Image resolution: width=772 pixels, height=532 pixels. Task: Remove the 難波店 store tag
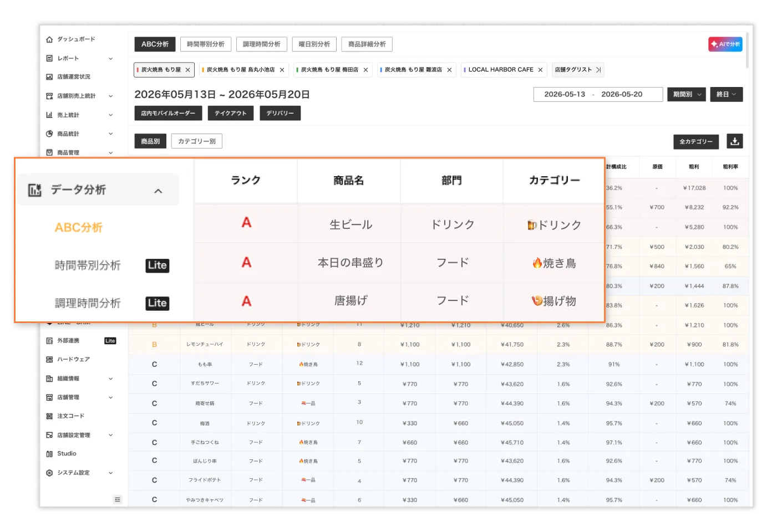coord(450,70)
